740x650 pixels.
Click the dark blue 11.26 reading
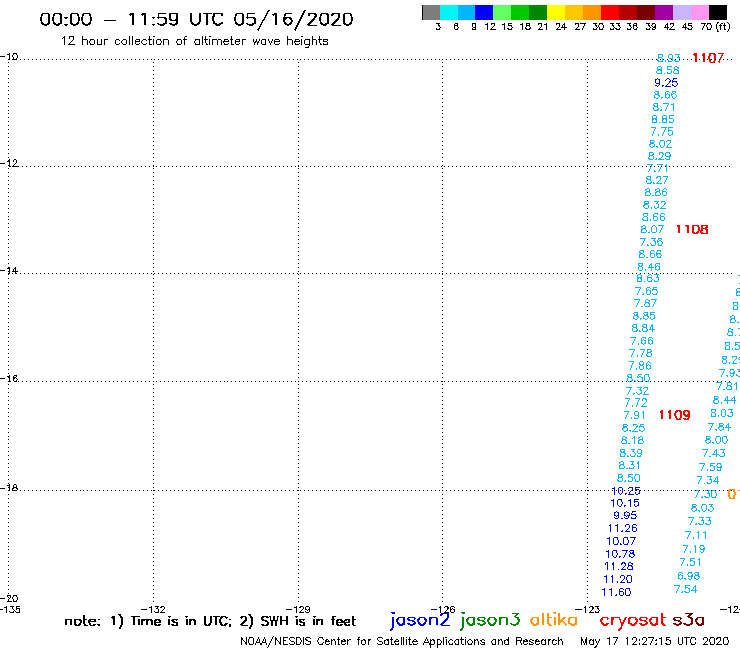click(x=622, y=528)
